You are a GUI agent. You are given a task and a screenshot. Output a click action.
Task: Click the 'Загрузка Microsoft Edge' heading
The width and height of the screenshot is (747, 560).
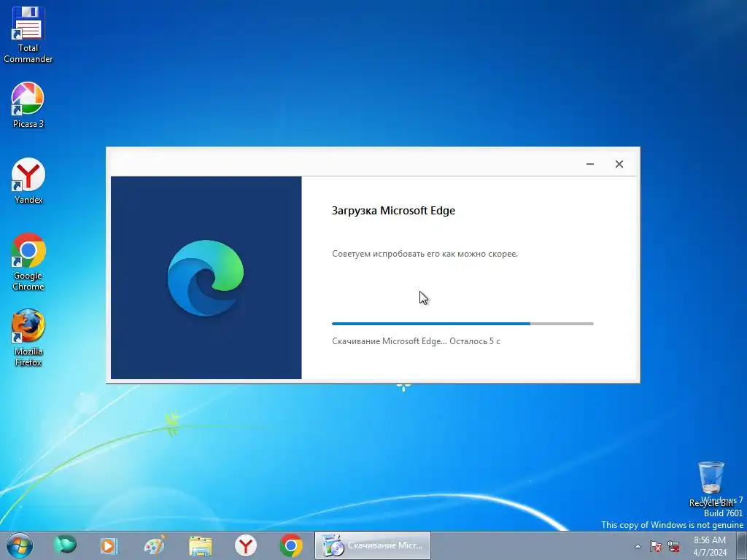[393, 211]
